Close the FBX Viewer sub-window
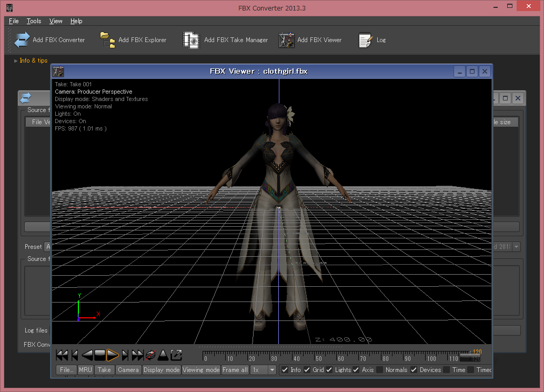This screenshot has height=392, width=544. pos(485,72)
